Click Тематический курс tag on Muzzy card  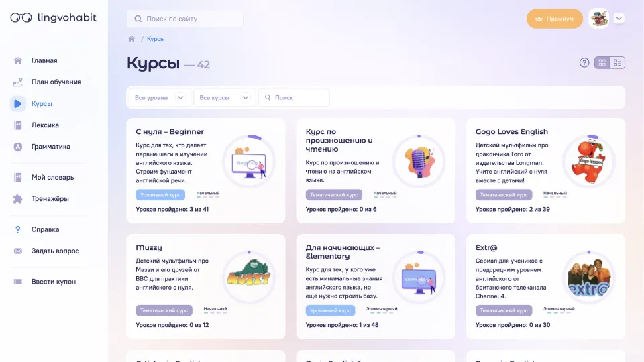click(x=164, y=310)
